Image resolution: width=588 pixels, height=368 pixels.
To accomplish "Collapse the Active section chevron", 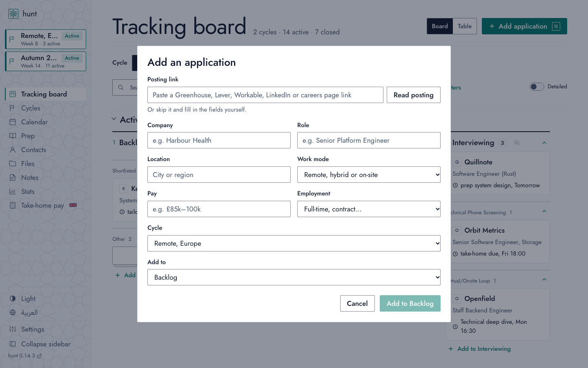I will pyautogui.click(x=114, y=119).
